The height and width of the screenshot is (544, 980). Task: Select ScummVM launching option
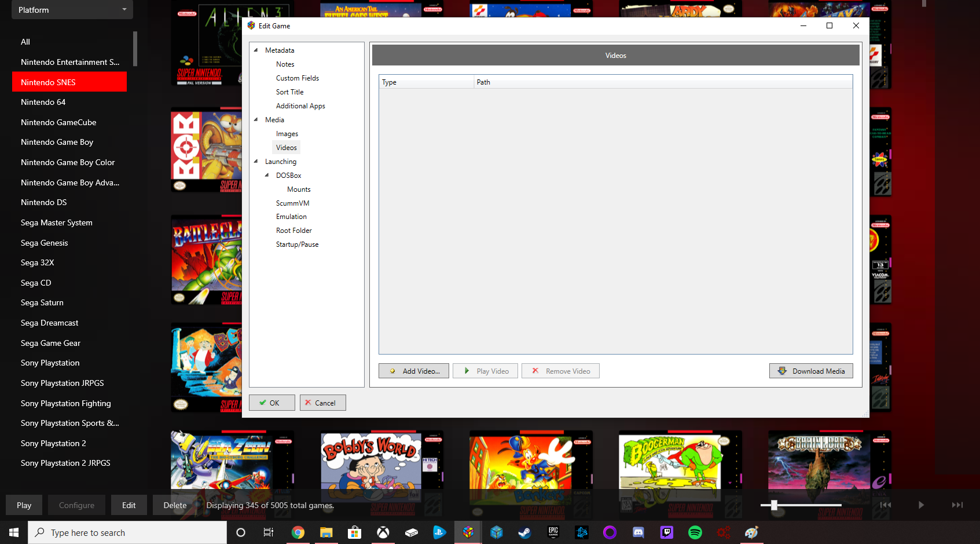(292, 203)
